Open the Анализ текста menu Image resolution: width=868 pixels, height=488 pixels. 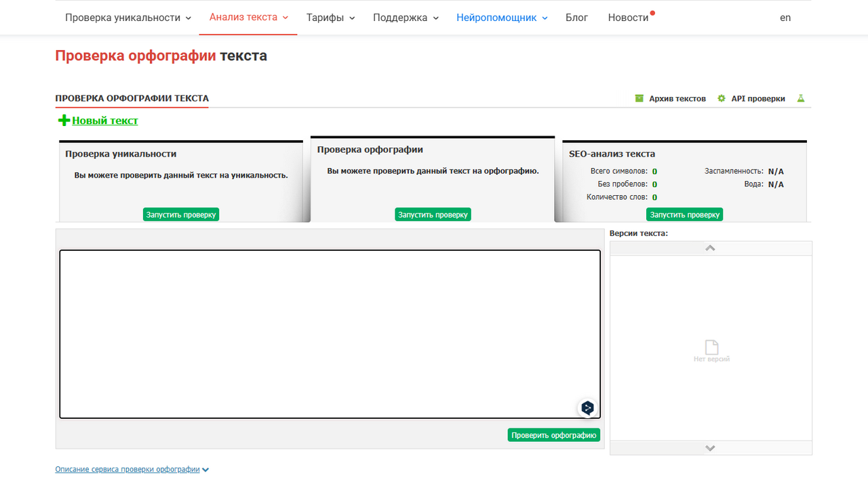248,17
